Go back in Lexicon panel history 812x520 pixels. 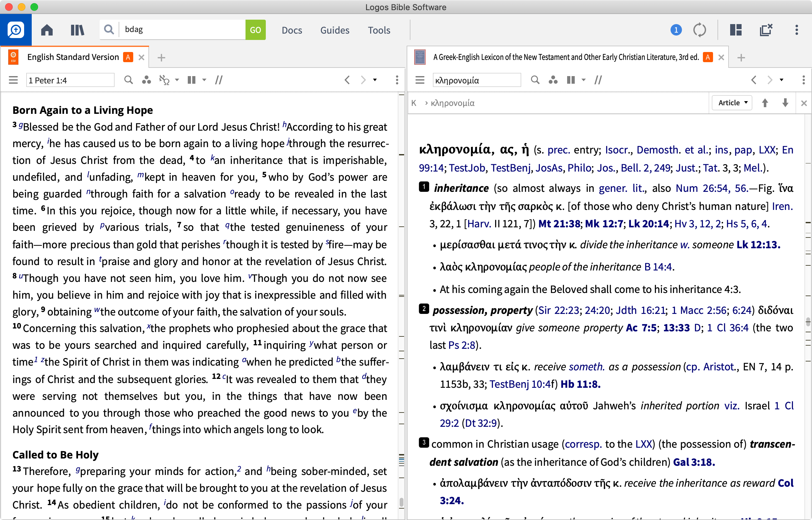[x=754, y=80]
